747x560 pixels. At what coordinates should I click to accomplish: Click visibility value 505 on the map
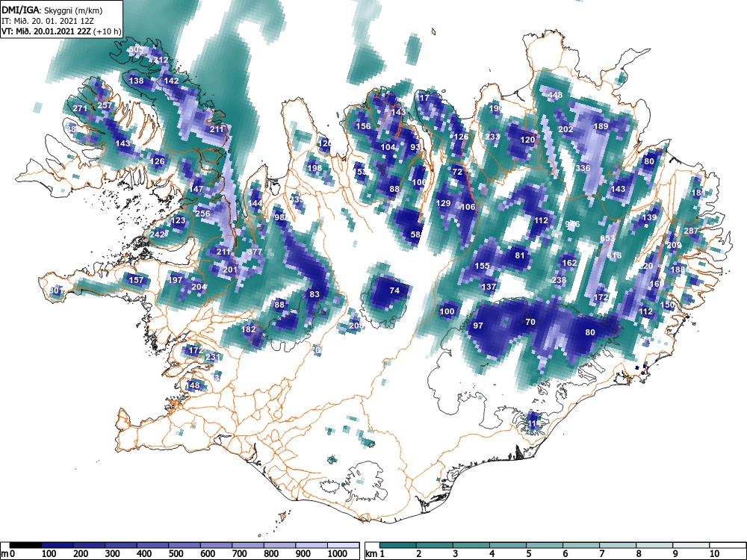tap(136, 49)
